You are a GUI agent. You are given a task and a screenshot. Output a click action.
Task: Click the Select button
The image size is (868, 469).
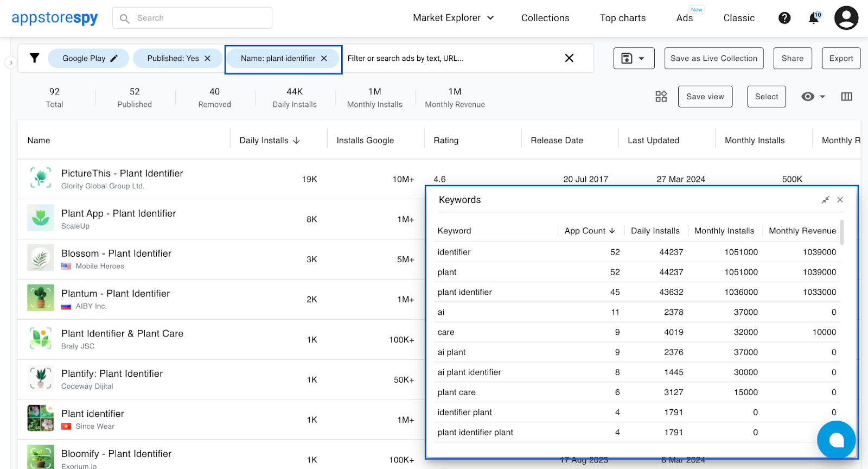tap(767, 97)
